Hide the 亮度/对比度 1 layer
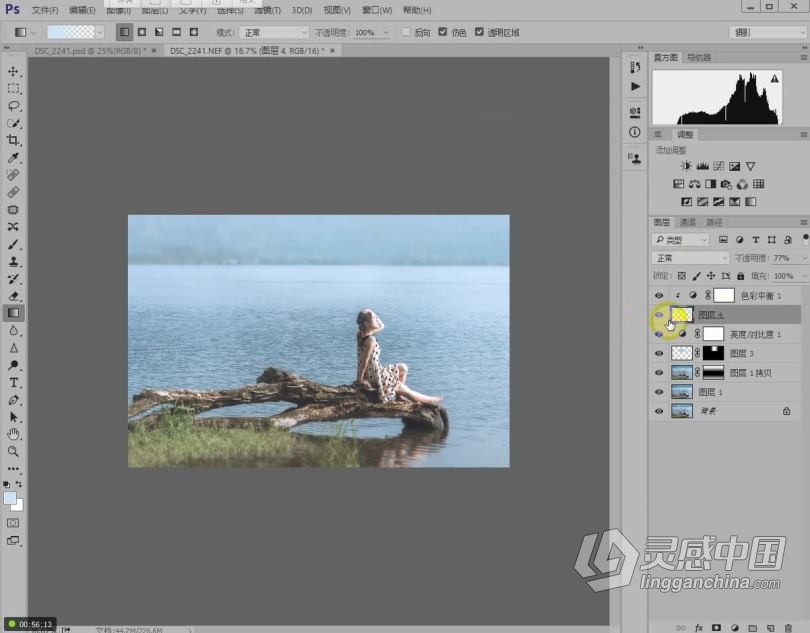The width and height of the screenshot is (810, 633). (x=659, y=334)
